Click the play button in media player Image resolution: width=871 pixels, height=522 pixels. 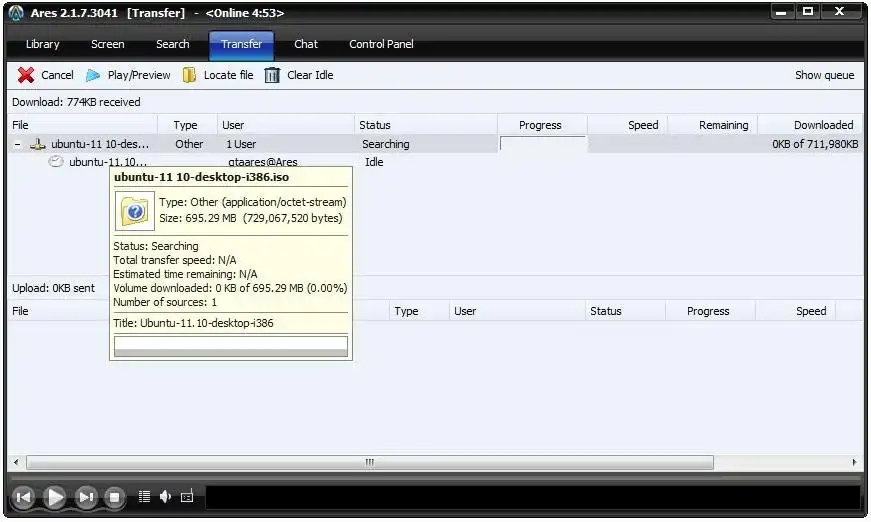(54, 496)
